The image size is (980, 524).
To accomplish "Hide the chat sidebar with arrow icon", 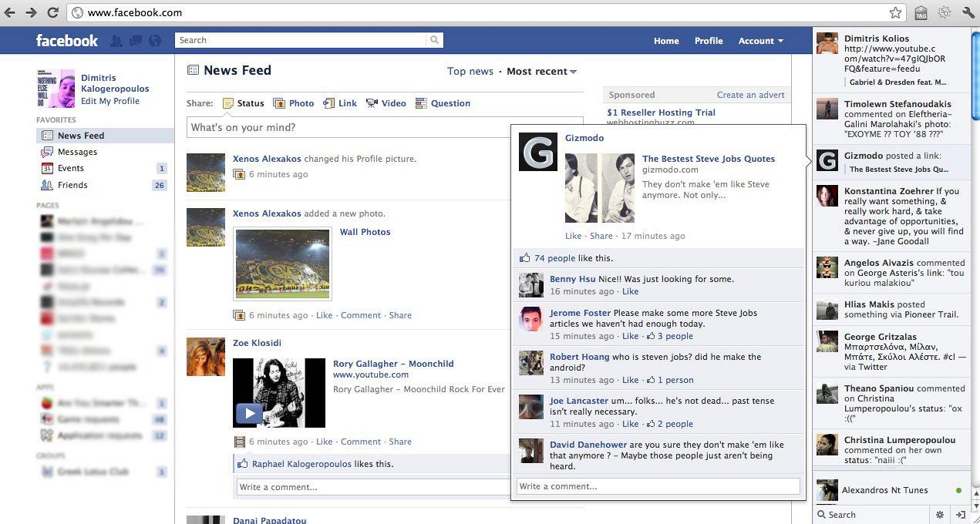I will pyautogui.click(x=960, y=515).
